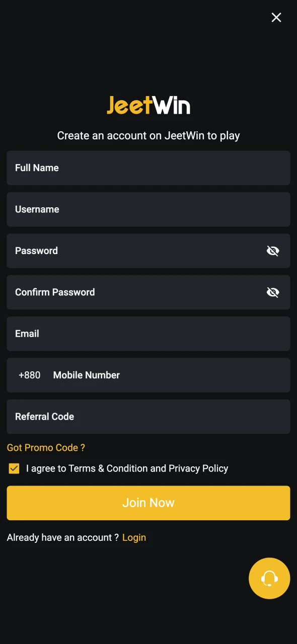Viewport: 297px width, 644px height.
Task: Go to the Login link
Action: (134, 537)
